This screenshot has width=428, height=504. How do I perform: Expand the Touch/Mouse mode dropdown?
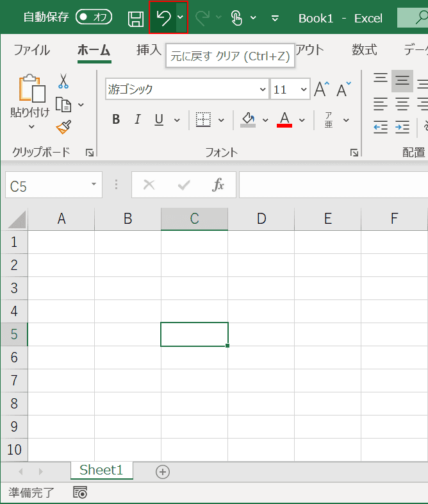[x=253, y=18]
